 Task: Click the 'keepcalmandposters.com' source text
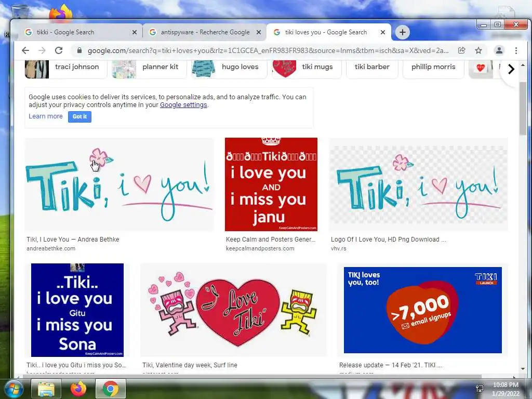tap(260, 248)
